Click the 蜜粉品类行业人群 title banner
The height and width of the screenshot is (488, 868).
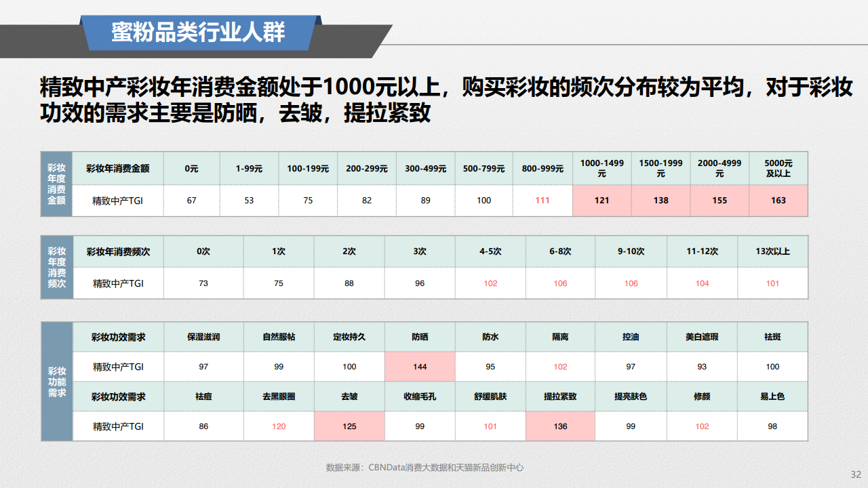pos(198,33)
